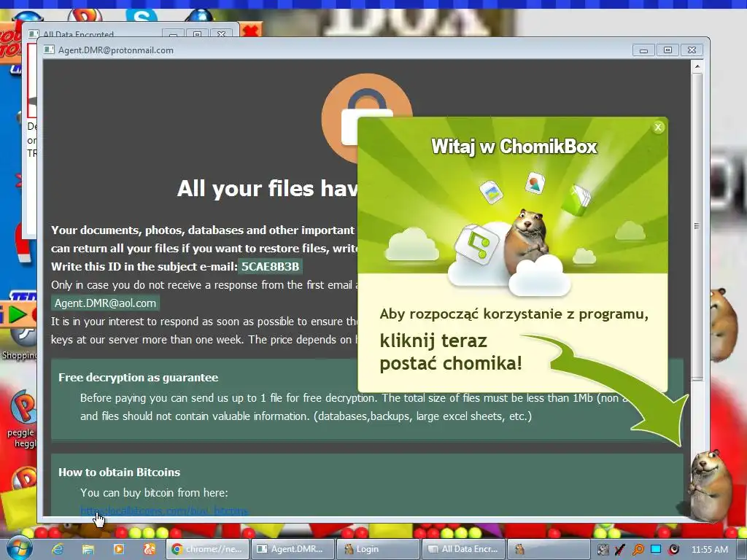Open the Windows Start menu

pyautogui.click(x=20, y=548)
